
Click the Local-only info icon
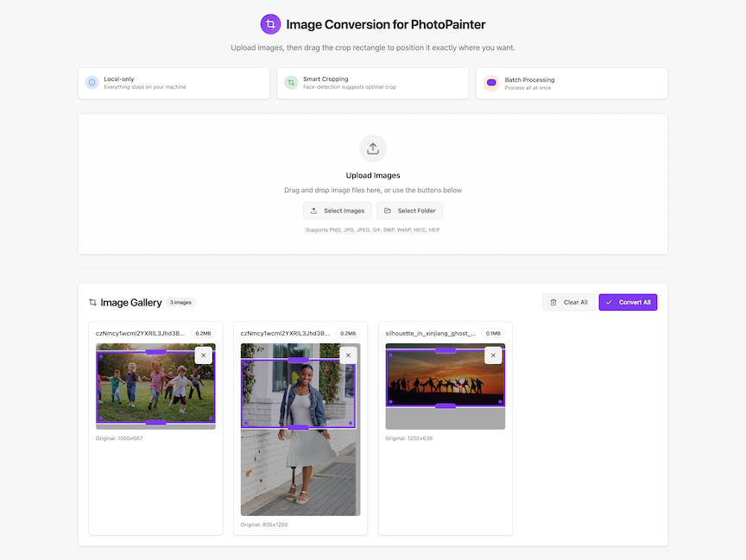pyautogui.click(x=92, y=83)
